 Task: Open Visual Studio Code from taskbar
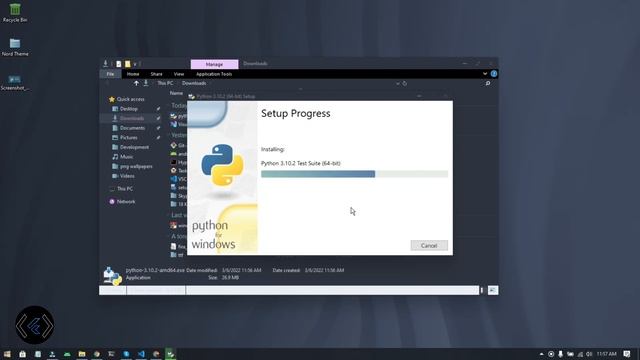141,354
